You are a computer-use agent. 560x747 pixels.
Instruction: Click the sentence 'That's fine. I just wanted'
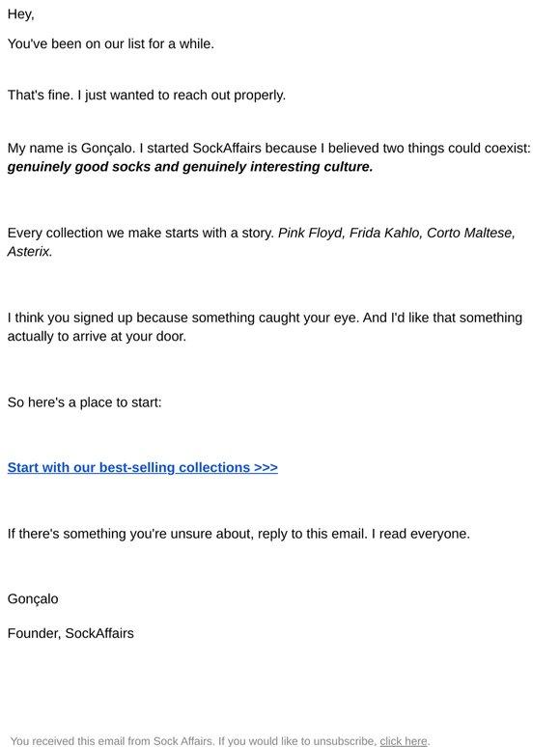point(147,96)
